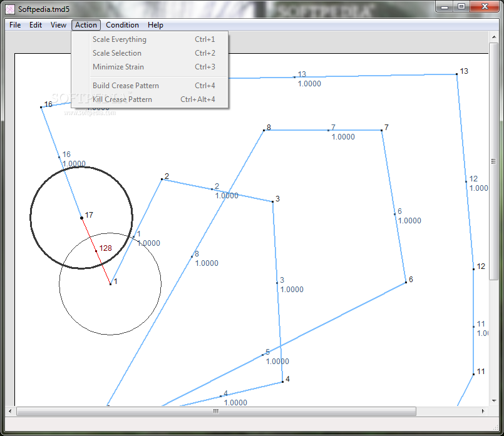Click the horizontal scrollbar right arrow
This screenshot has width=504, height=436.
coord(483,411)
